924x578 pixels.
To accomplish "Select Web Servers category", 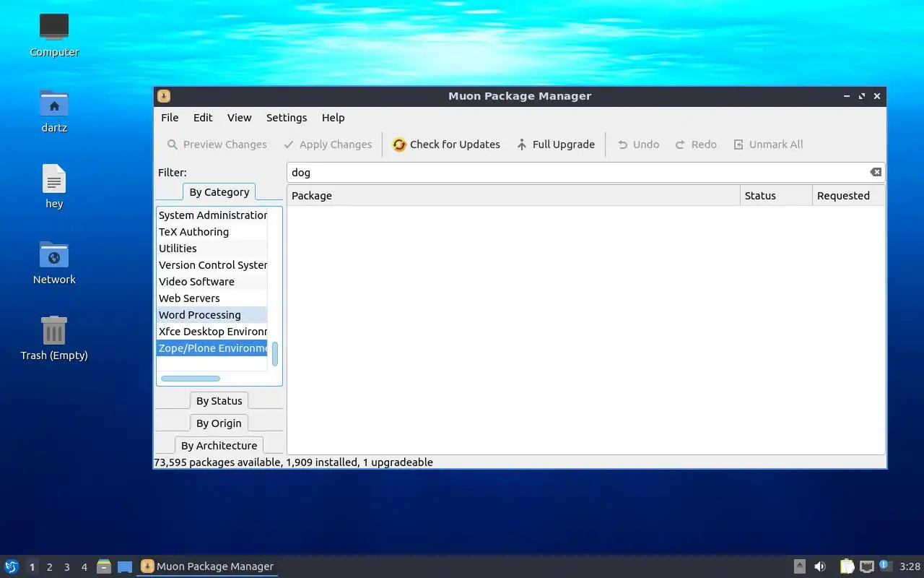I will coord(212,298).
